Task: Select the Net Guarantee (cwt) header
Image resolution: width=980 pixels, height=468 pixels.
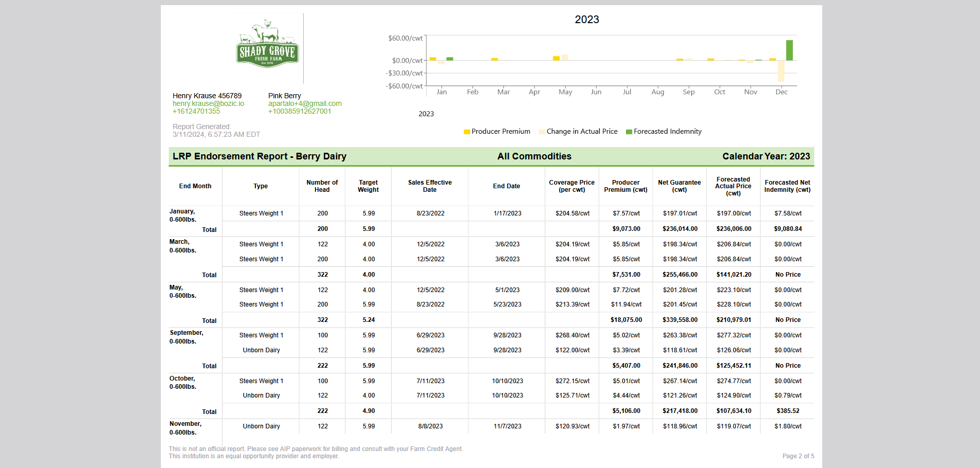Action: [x=679, y=186]
